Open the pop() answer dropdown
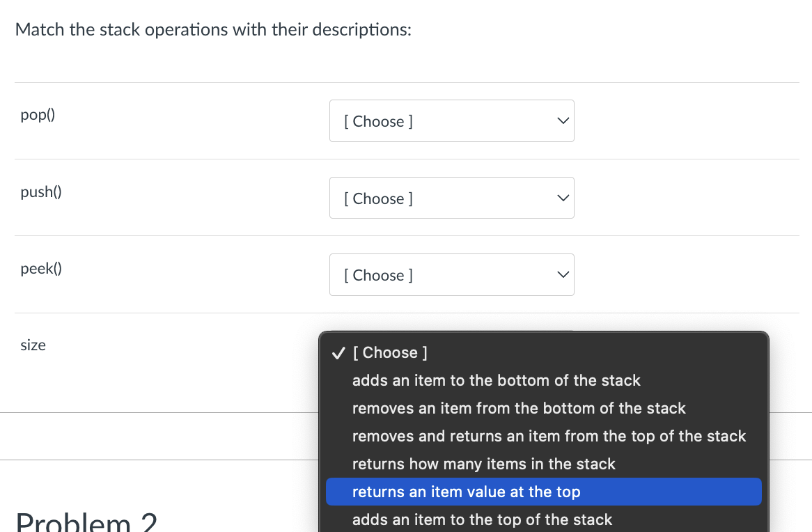The height and width of the screenshot is (532, 812). [x=452, y=120]
